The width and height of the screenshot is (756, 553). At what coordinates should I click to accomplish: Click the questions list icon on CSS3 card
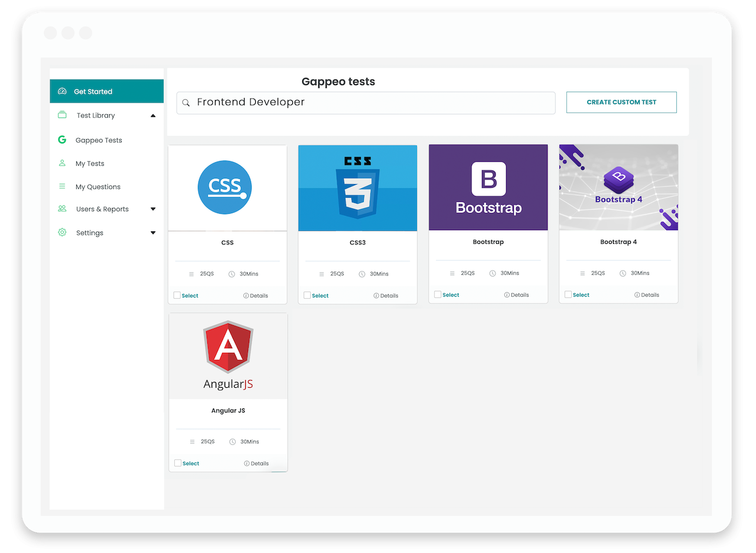[x=321, y=274]
